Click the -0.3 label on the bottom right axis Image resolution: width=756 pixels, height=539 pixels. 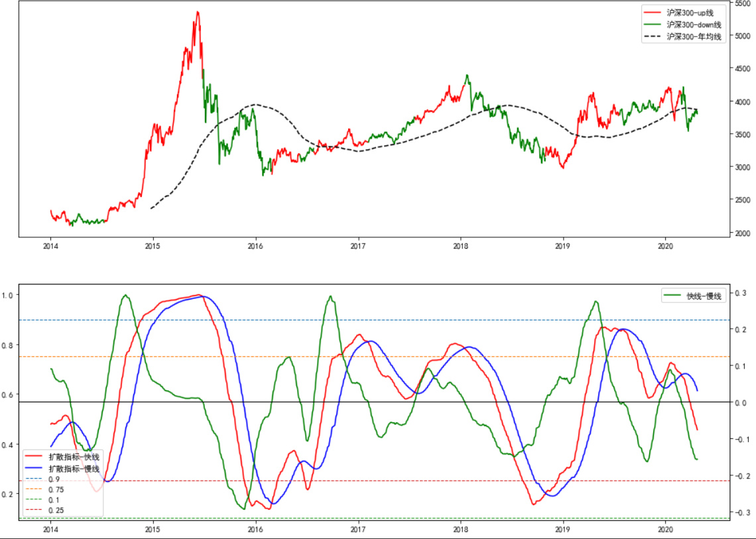pos(741,512)
